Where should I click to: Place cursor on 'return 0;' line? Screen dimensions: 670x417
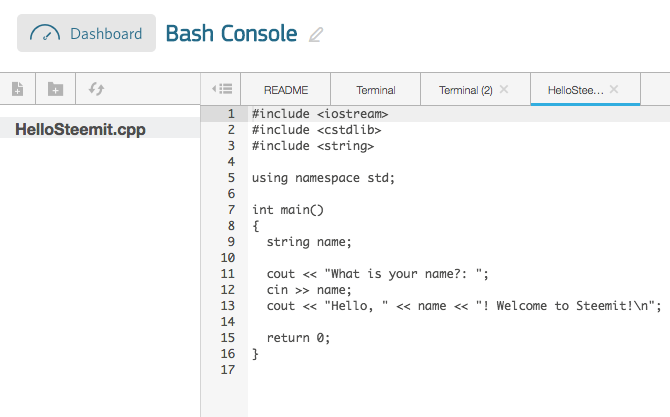click(x=298, y=338)
